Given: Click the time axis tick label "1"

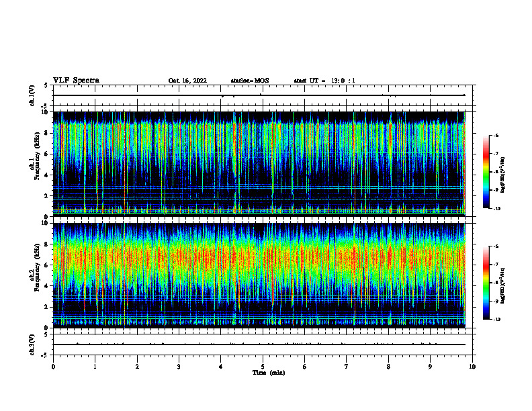Looking at the screenshot, I should 95,367.
